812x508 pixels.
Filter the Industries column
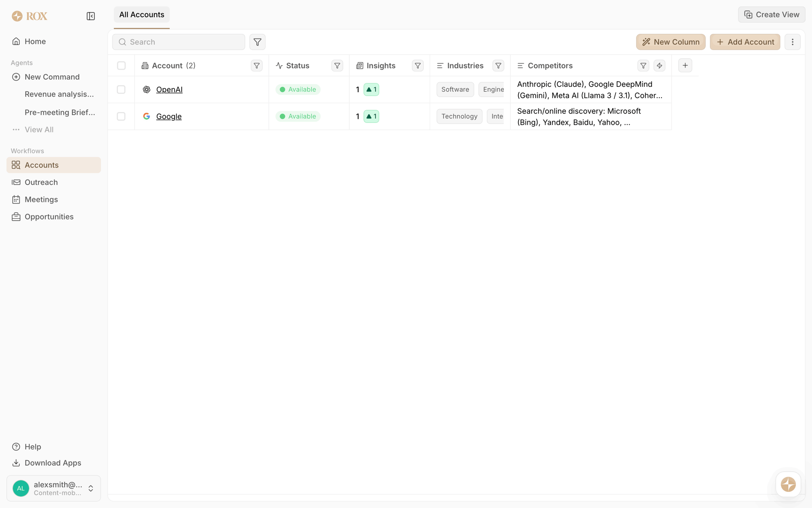pyautogui.click(x=498, y=66)
